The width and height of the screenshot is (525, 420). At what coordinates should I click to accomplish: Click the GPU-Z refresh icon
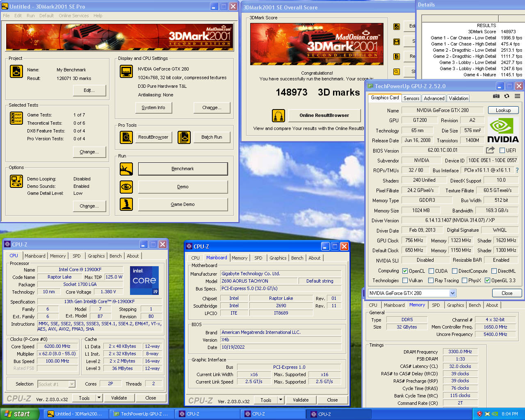[507, 96]
